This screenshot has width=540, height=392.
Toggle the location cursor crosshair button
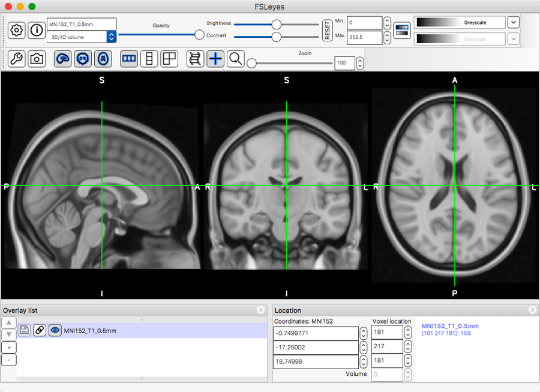click(x=215, y=59)
